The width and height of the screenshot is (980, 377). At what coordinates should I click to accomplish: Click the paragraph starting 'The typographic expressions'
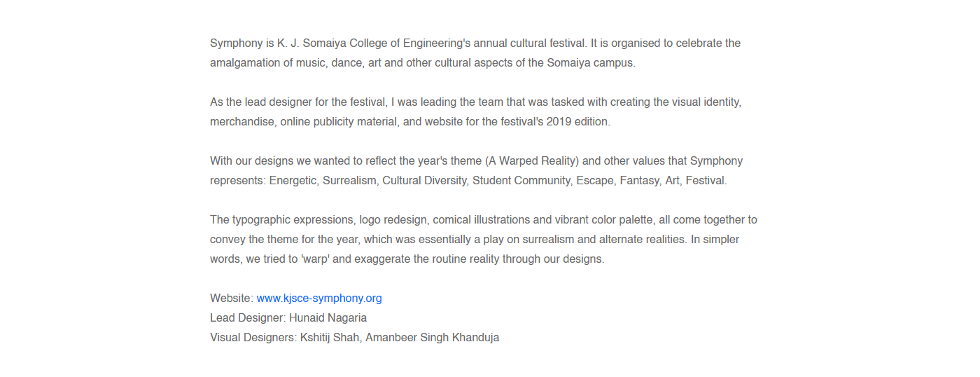point(483,240)
